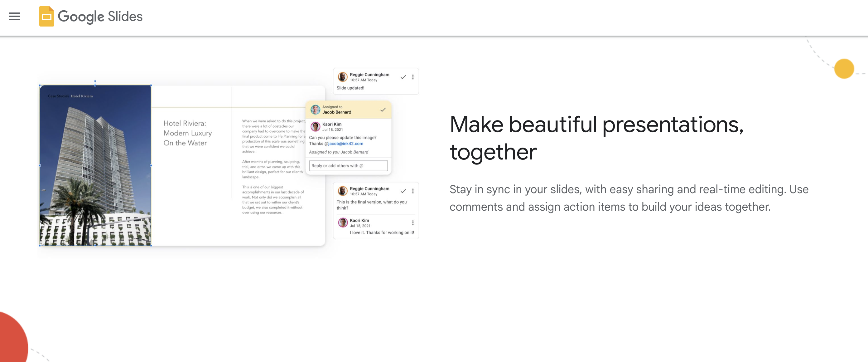Image resolution: width=868 pixels, height=362 pixels.
Task: Click Reggie's avatar on the final version comment
Action: [343, 191]
